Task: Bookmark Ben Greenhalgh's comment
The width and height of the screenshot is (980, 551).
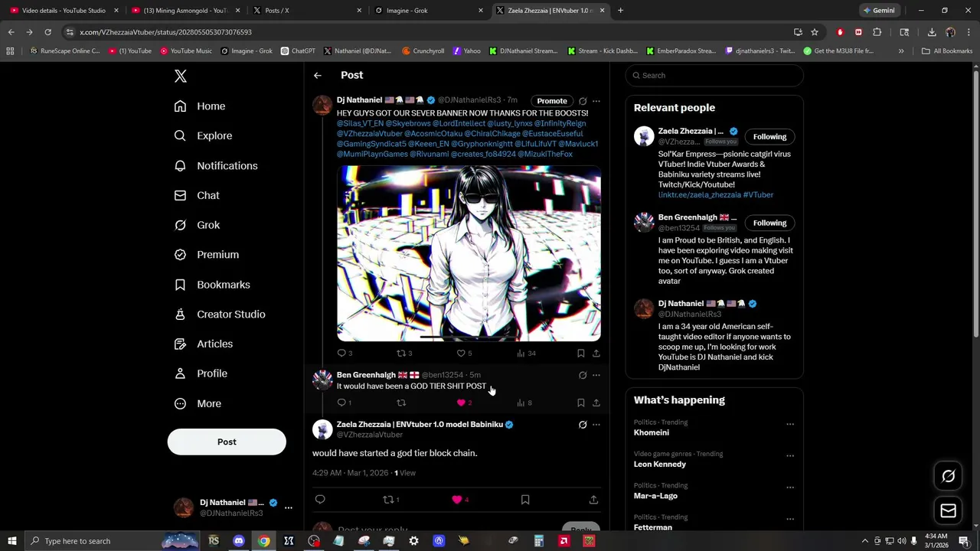Action: (581, 403)
